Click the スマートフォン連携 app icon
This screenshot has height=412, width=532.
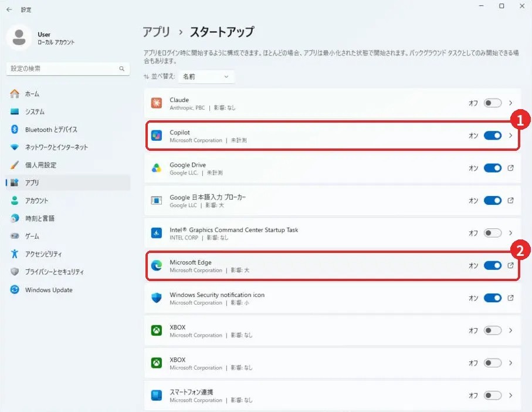(x=157, y=396)
